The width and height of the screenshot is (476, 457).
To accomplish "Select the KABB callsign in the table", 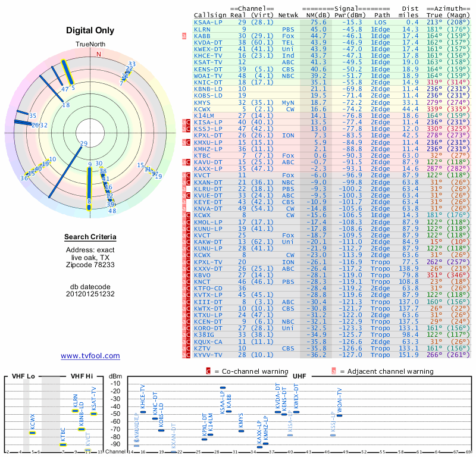I will 202,36.
